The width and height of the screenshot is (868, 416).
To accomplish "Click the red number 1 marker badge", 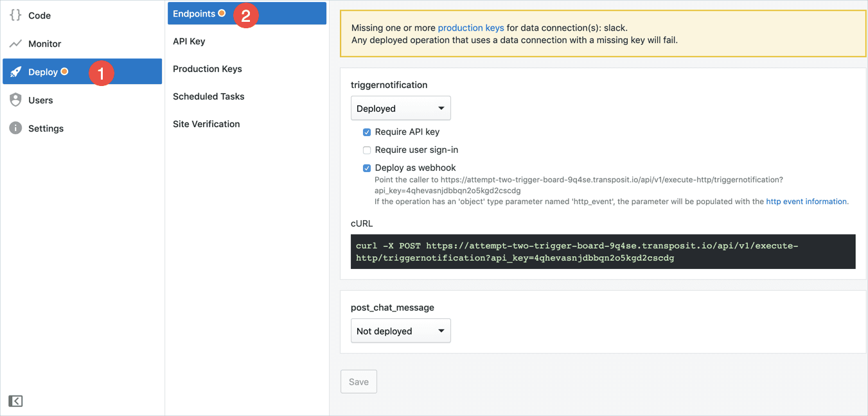I will pyautogui.click(x=101, y=73).
